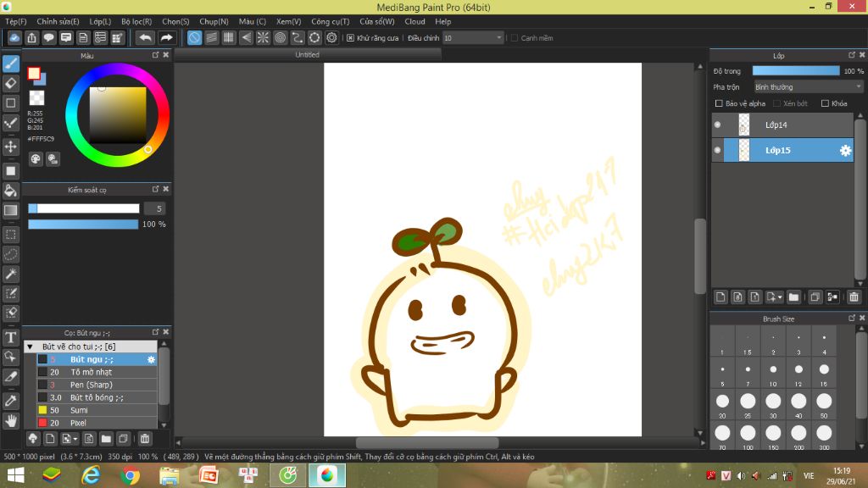Open settings gear for Lớp15 layer
This screenshot has height=488, width=868.
845,151
